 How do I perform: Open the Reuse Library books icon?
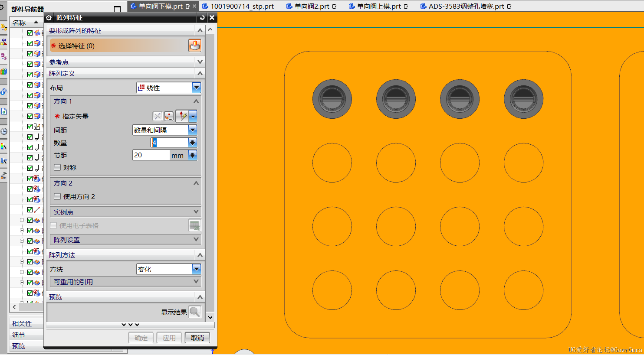3,71
